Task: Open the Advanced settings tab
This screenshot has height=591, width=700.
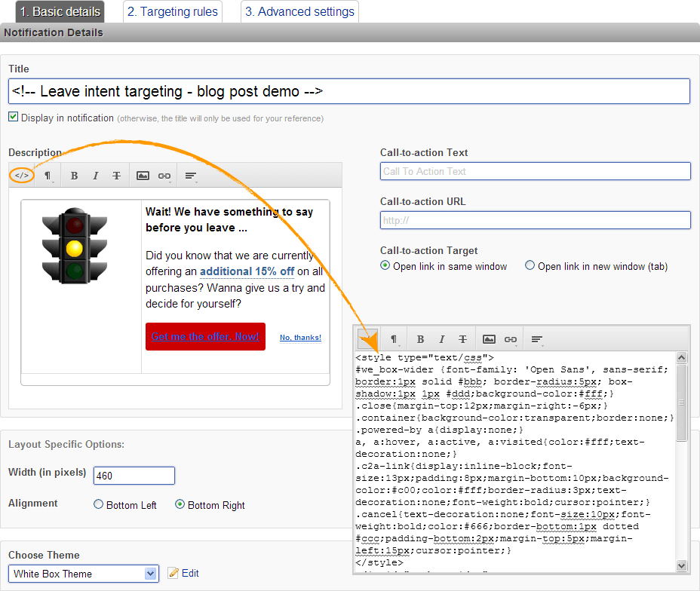Action: click(299, 12)
